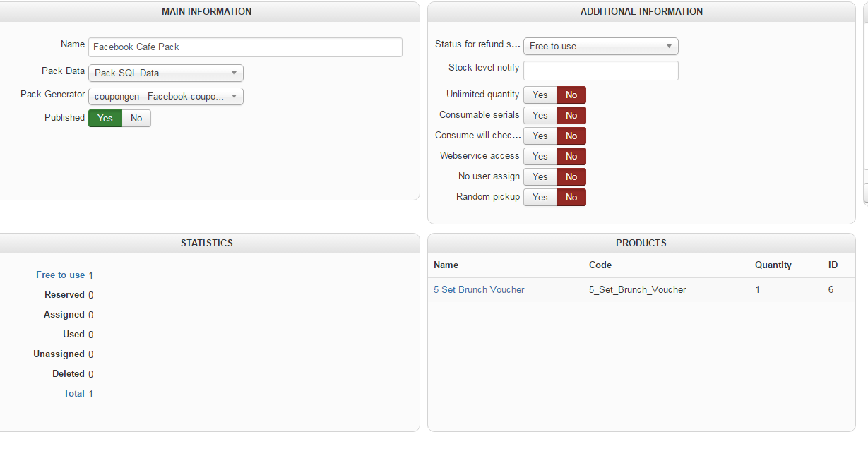The image size is (868, 451).
Task: Click the Code column header
Action: 600,265
